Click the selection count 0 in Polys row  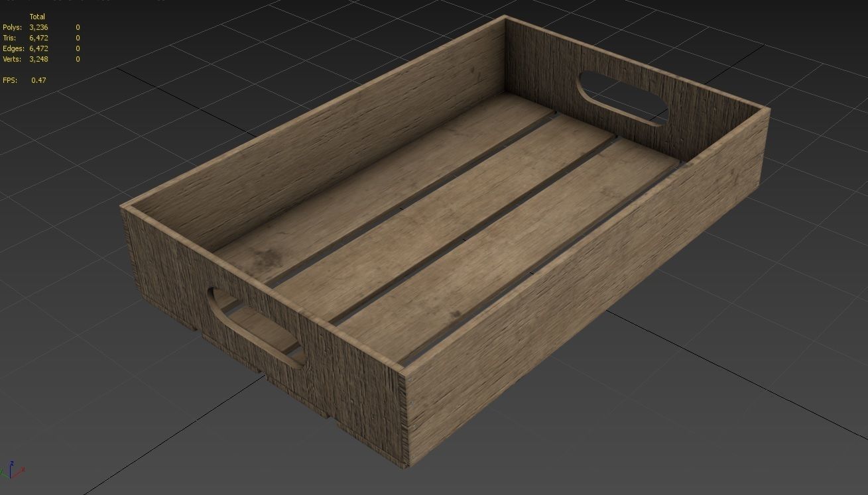tap(78, 27)
